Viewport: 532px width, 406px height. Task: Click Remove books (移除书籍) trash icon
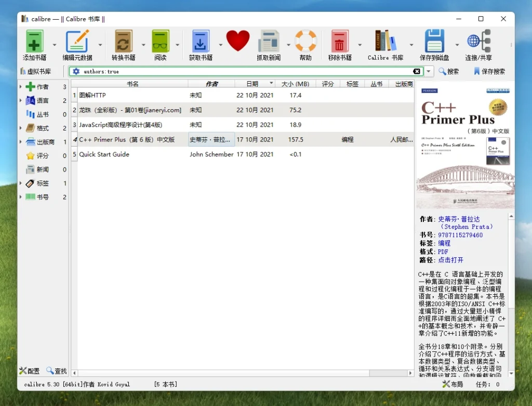(340, 42)
